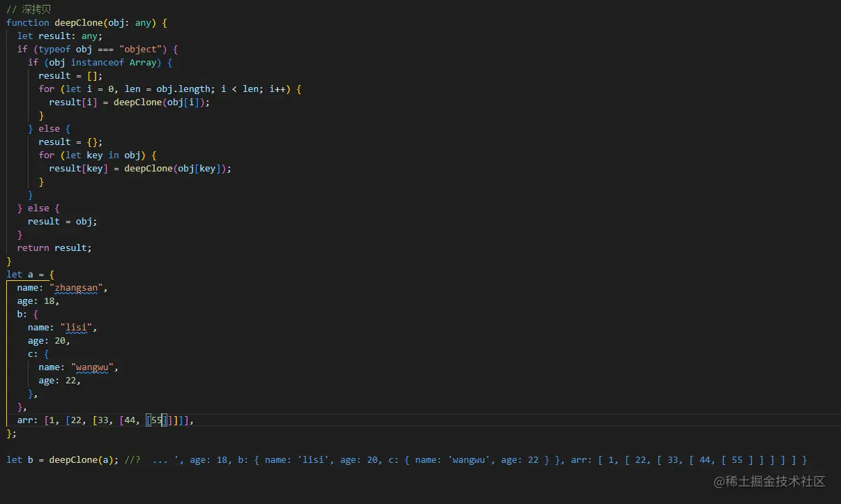Click the "wangwu" string value
Viewport: 841px width, 504px height.
click(93, 367)
